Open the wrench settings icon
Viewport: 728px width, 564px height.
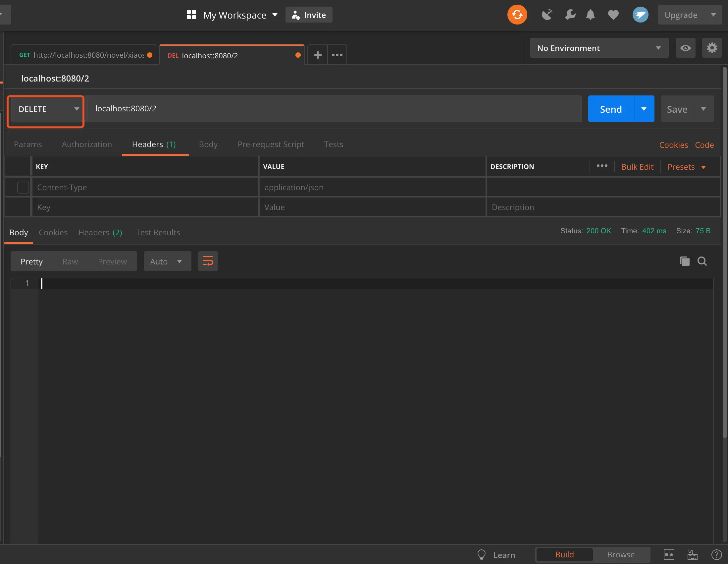[x=570, y=15]
